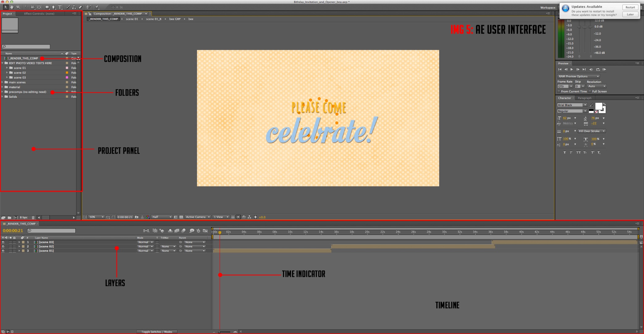This screenshot has height=334, width=644.
Task: Expand the precomps folder in Project panel
Action: coord(3,92)
